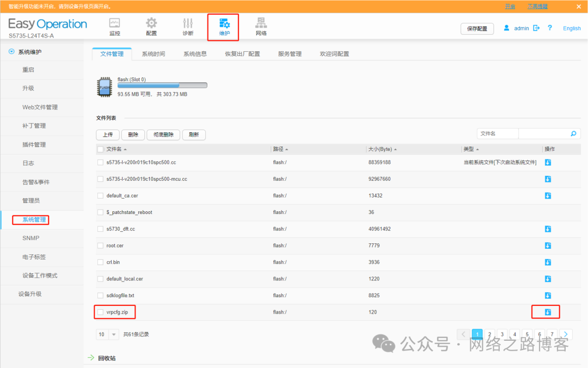The width and height of the screenshot is (588, 368).
Task: Check the vrpcfg.zip checkbox
Action: [100, 312]
